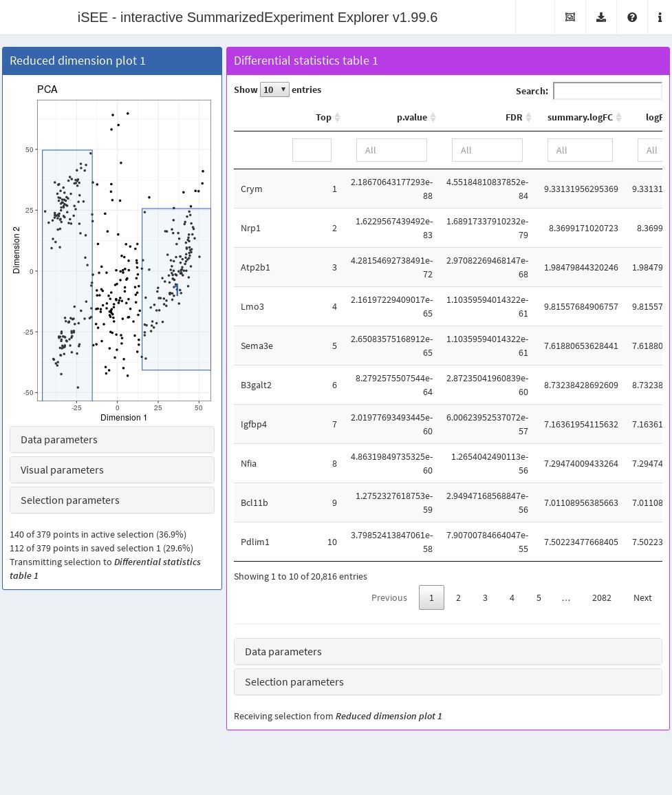The width and height of the screenshot is (672, 795).
Task: Select the Nrp1 gene row
Action: click(x=448, y=228)
